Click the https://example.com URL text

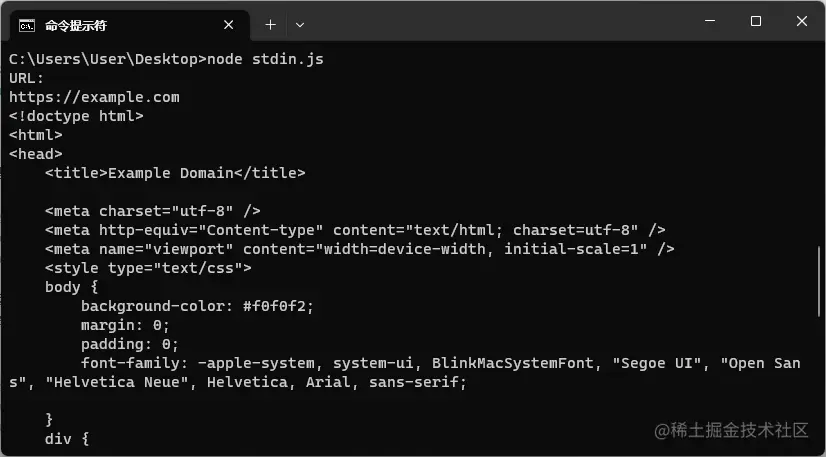point(94,97)
